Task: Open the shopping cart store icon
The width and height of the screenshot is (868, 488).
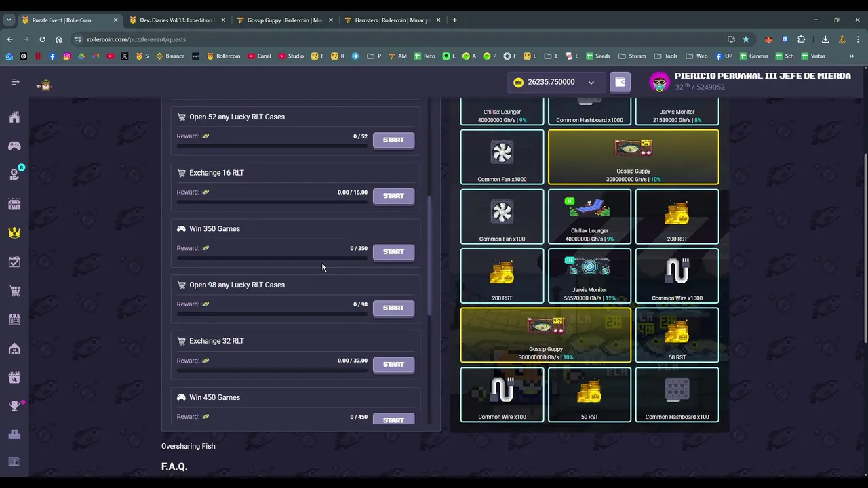Action: [14, 291]
